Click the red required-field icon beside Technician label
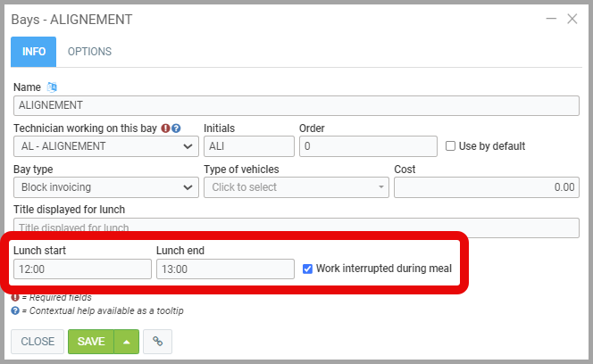The image size is (593, 364). tap(166, 128)
